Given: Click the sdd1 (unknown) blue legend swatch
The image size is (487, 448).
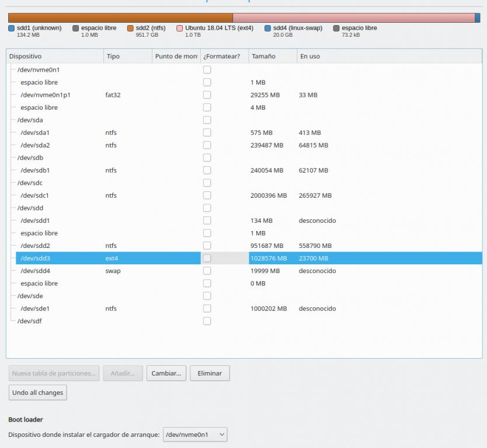Looking at the screenshot, I should [11, 28].
